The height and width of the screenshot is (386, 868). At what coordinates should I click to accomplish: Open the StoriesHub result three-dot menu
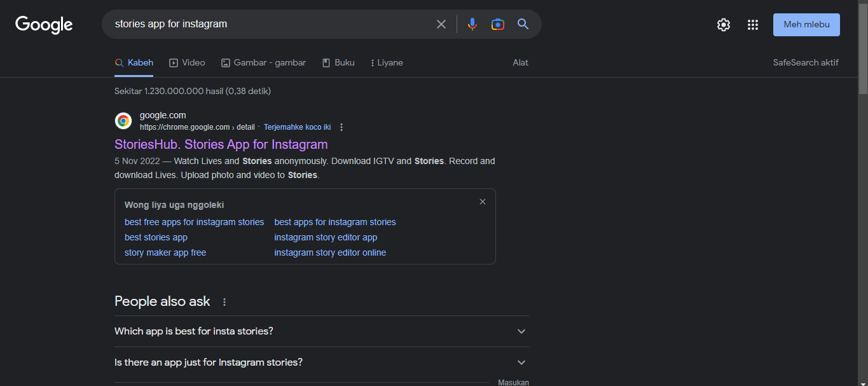point(341,127)
